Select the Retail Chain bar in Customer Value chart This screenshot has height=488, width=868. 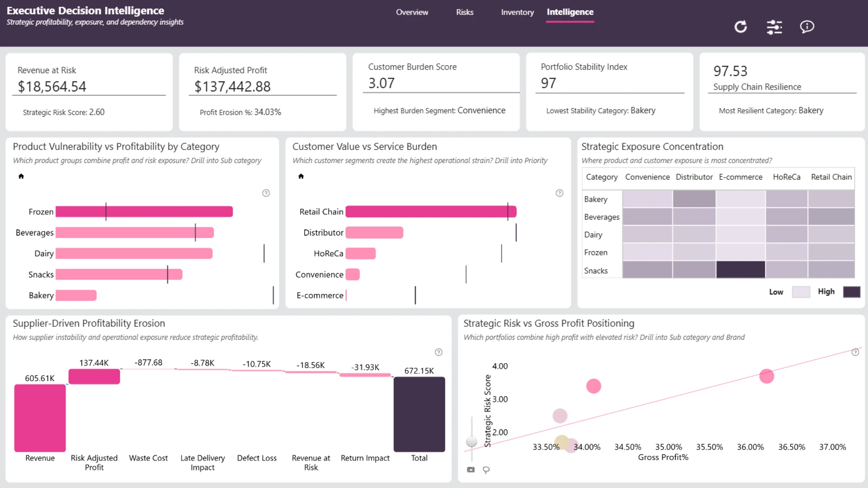(431, 211)
